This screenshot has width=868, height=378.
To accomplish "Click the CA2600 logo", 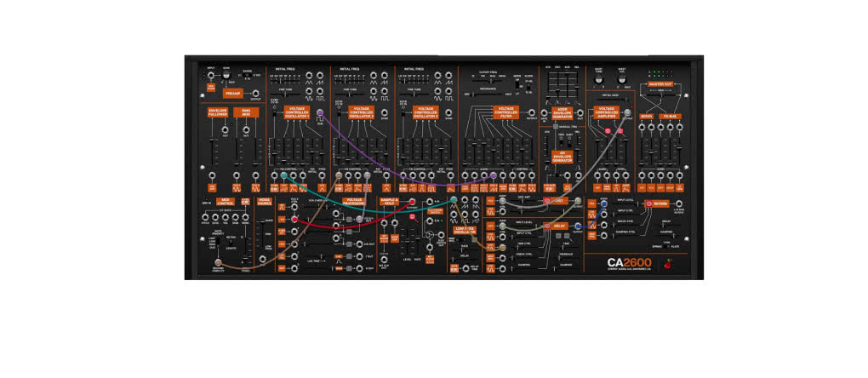I will 630,263.
